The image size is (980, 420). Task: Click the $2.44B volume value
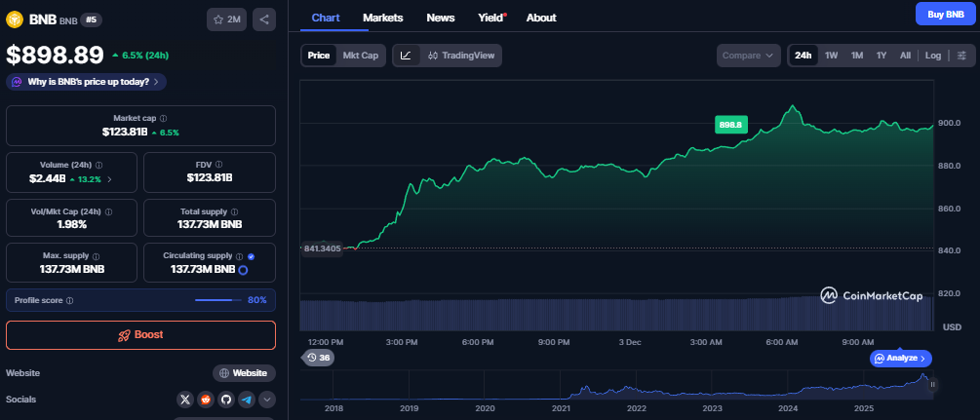(47, 178)
